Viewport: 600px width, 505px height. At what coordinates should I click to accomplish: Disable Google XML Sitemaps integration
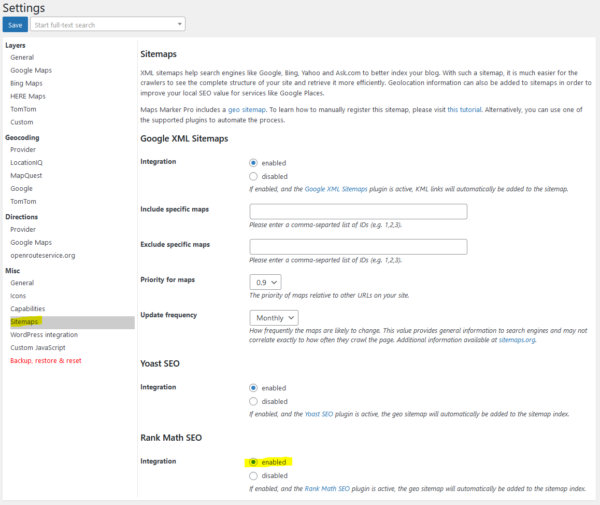[x=254, y=176]
